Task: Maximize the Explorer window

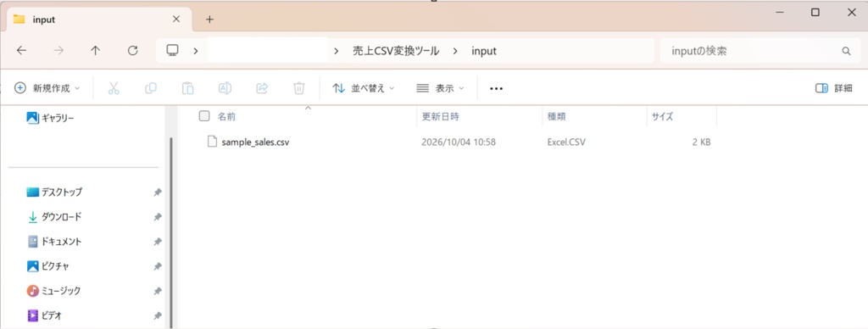Action: pos(815,12)
